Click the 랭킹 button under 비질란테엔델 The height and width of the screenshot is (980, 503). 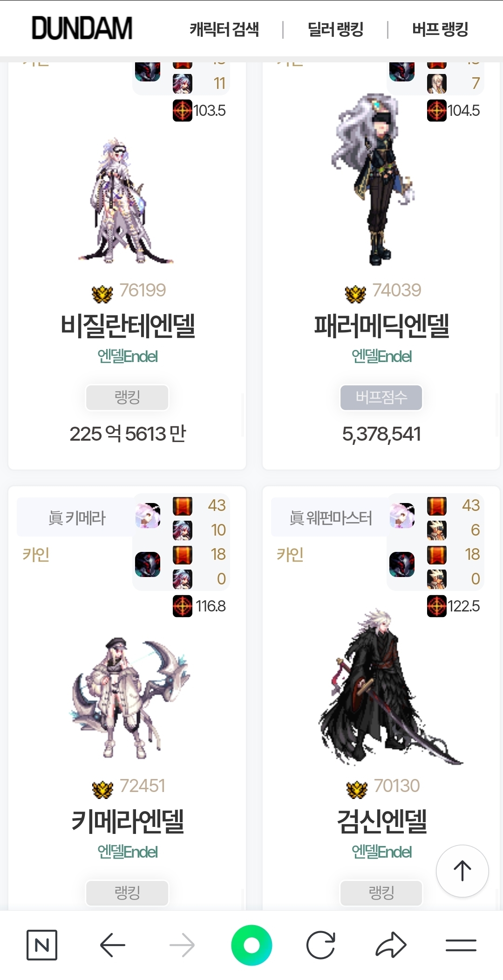[127, 397]
